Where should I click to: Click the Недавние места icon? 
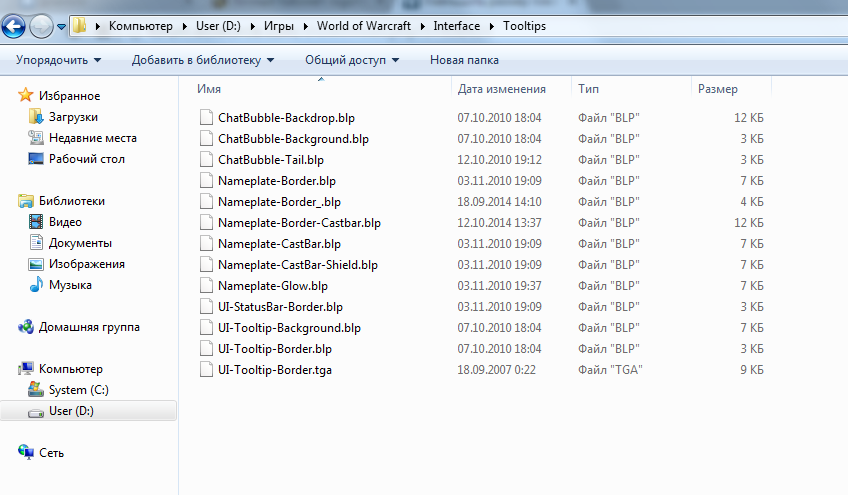click(36, 137)
